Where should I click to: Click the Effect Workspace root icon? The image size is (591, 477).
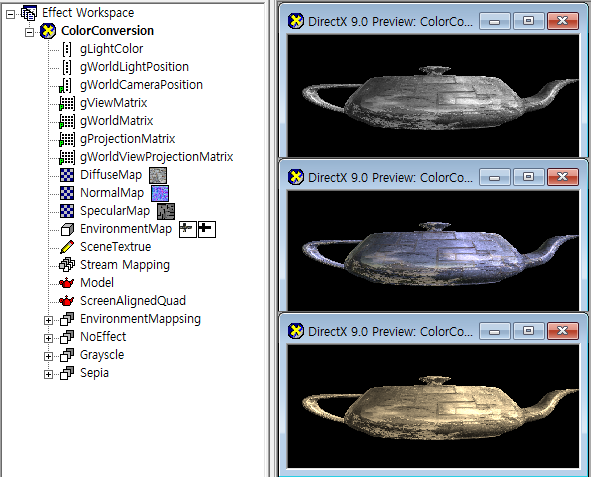coord(29,13)
